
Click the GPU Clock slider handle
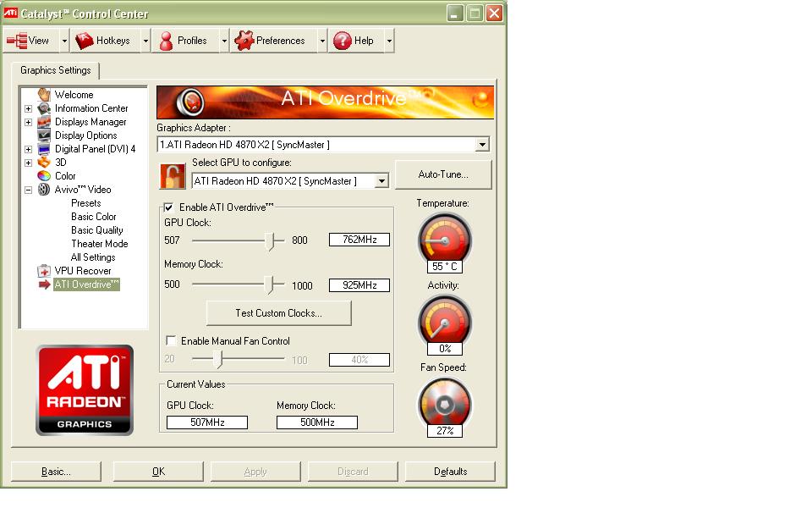(x=270, y=241)
